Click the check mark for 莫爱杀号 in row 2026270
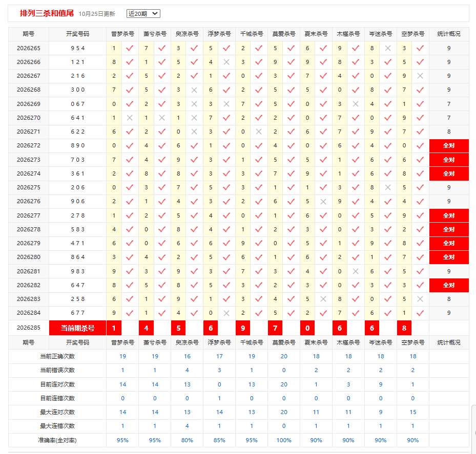This screenshot has width=476, height=454. pyautogui.click(x=291, y=118)
